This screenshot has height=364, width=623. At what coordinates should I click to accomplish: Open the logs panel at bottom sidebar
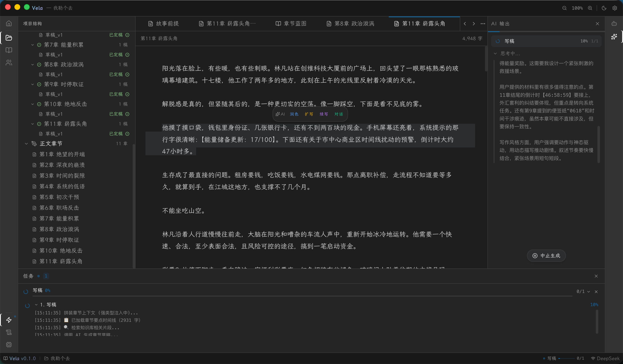(9, 332)
